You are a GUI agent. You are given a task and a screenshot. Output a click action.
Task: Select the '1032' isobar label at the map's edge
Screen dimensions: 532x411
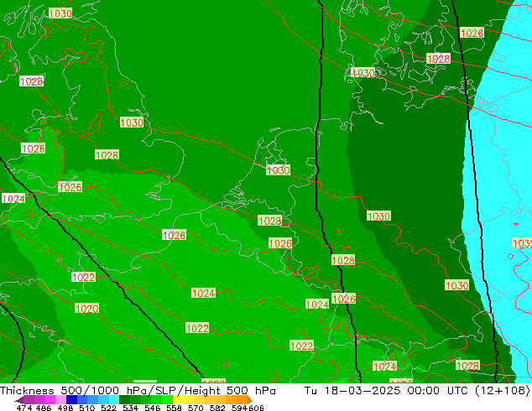[x=522, y=243]
